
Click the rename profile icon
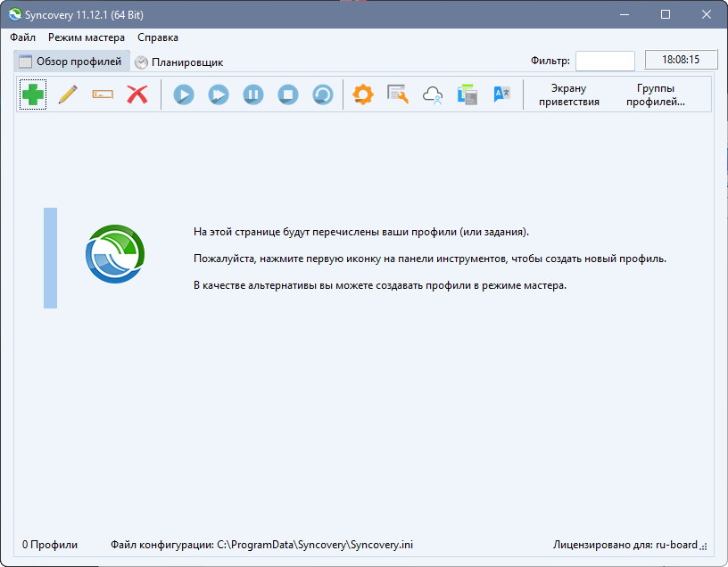(x=103, y=94)
